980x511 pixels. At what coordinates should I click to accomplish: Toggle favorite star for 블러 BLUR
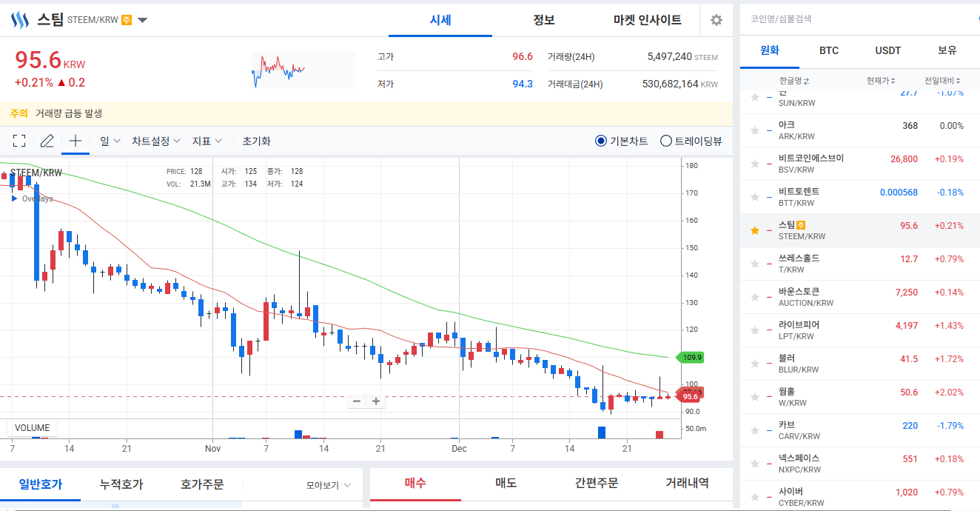click(755, 364)
